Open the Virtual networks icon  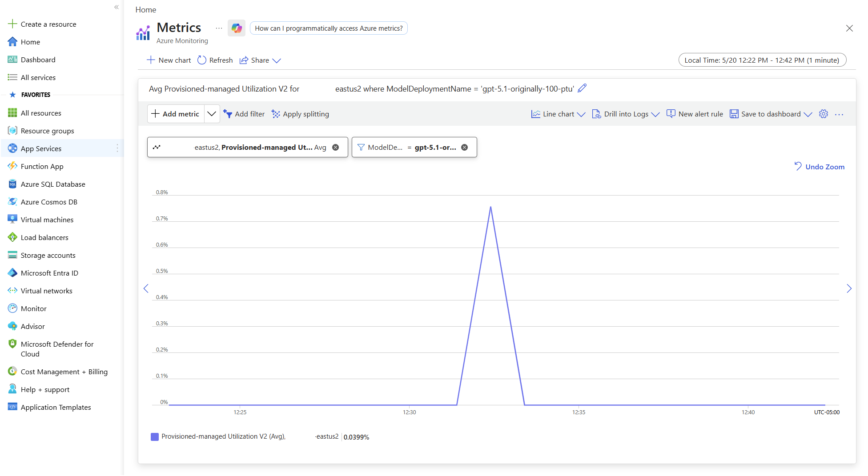[x=12, y=291]
